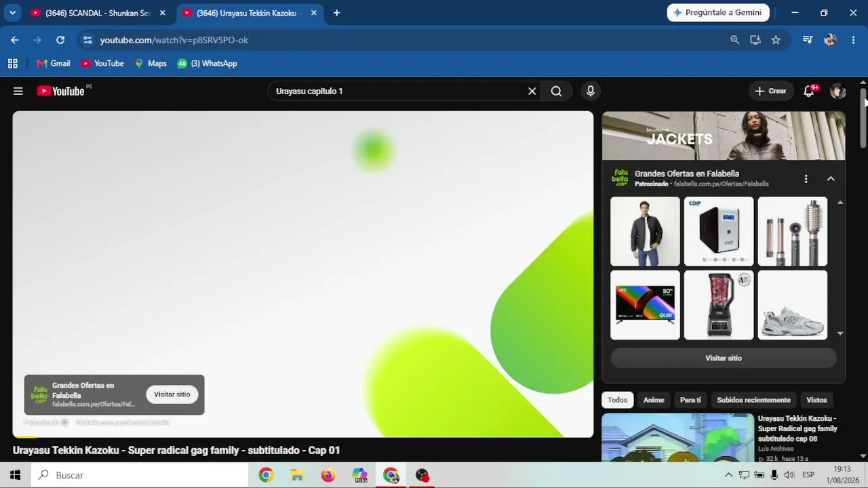The width and height of the screenshot is (868, 488).
Task: Open the Chrome three-dot menu
Action: 853,40
